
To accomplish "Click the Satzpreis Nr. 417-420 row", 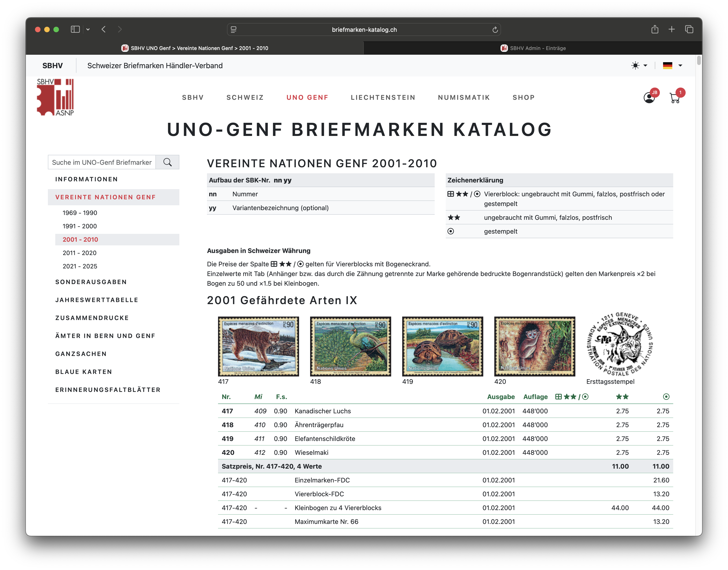I will 445,466.
